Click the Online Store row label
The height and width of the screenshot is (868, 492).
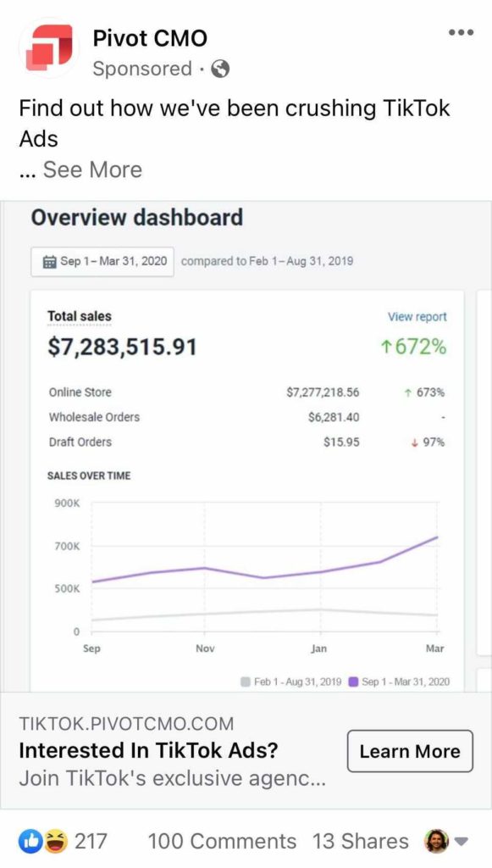click(80, 392)
